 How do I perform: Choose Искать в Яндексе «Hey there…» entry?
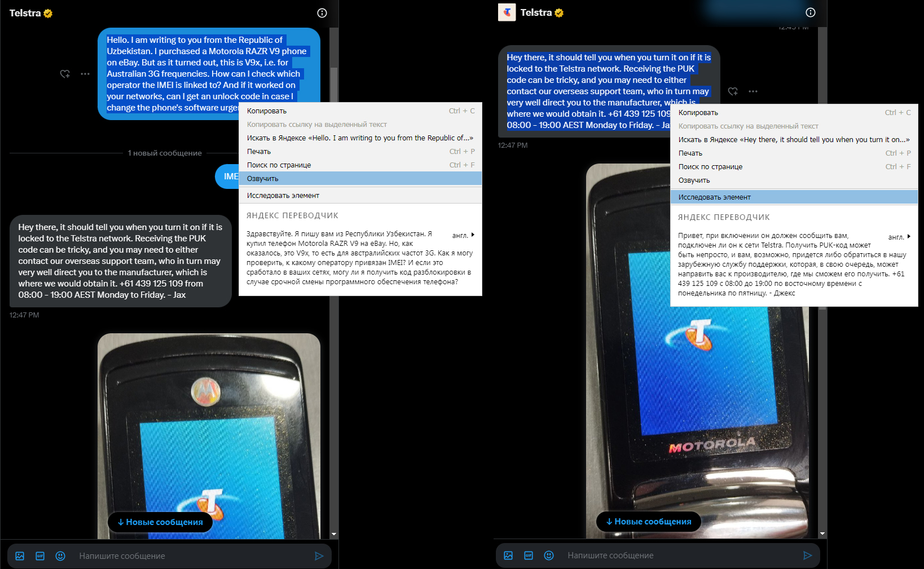pyautogui.click(x=794, y=140)
